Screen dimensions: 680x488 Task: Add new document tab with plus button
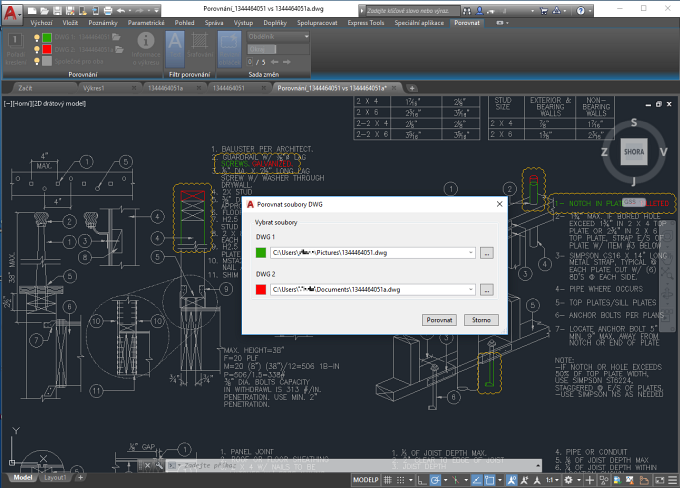412,88
